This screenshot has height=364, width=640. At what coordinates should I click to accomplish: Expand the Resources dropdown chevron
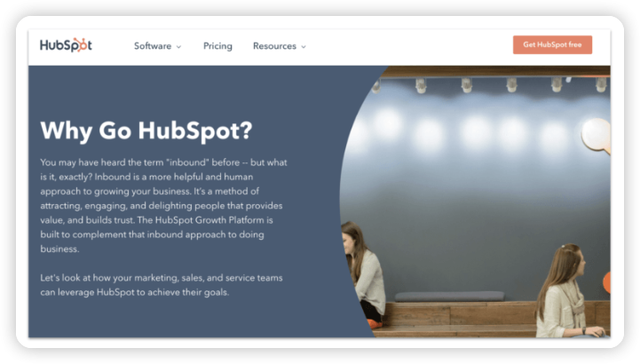tap(304, 47)
